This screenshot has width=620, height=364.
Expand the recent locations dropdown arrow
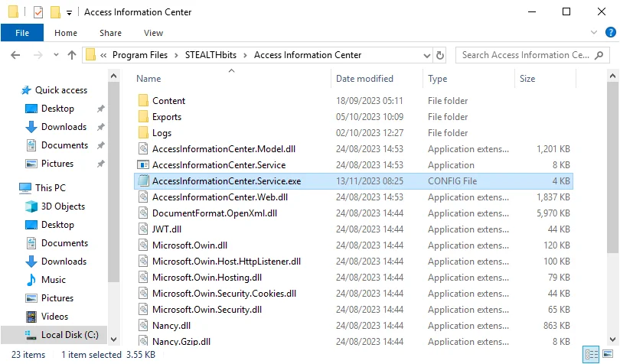56,55
